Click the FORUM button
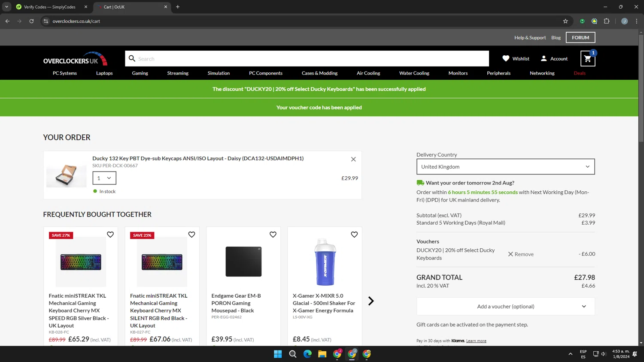Viewport: 644px width, 362px height. coord(580,38)
